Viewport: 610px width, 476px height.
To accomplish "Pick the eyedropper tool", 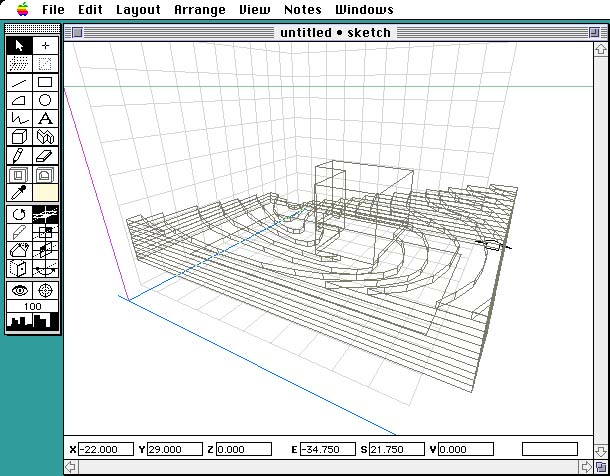I will click(x=19, y=191).
